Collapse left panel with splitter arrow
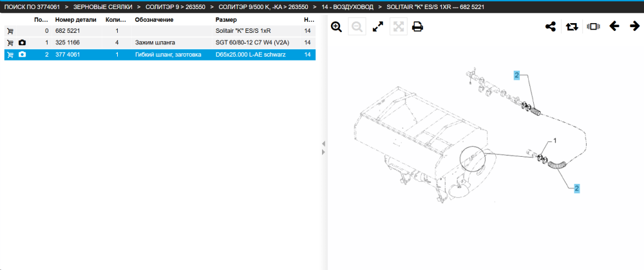644x270 pixels. [x=323, y=144]
